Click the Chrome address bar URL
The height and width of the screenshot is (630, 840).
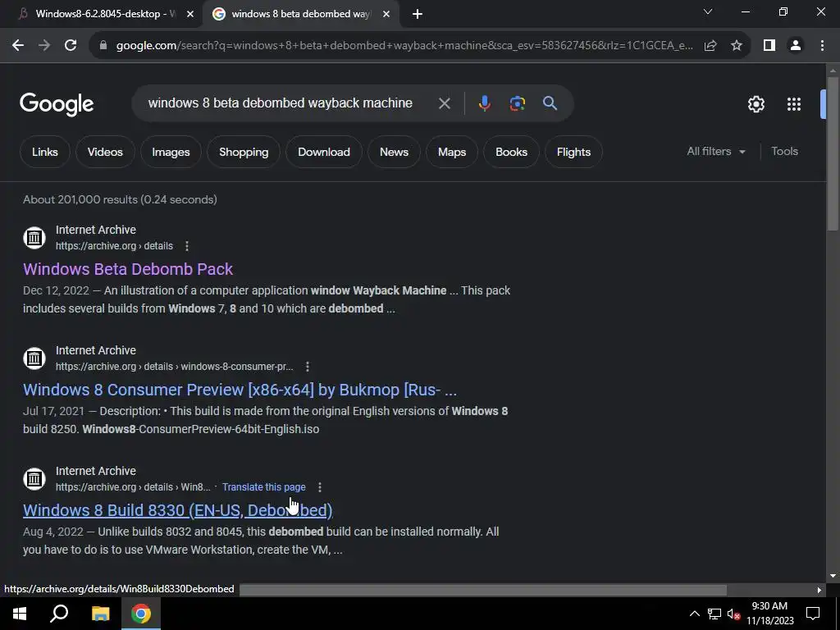tap(404, 46)
